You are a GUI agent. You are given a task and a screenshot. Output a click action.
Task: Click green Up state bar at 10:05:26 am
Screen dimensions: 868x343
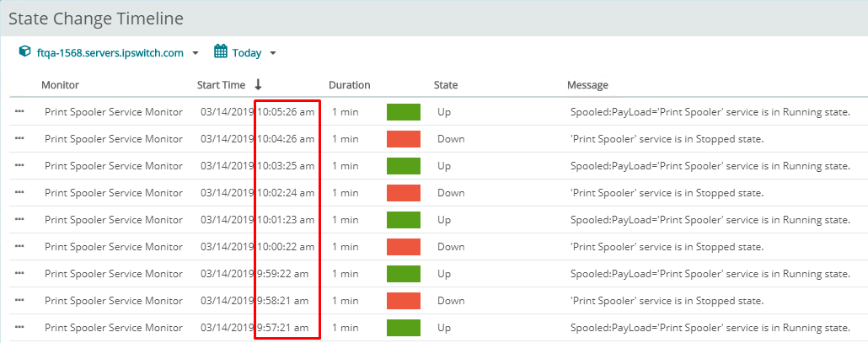point(404,112)
